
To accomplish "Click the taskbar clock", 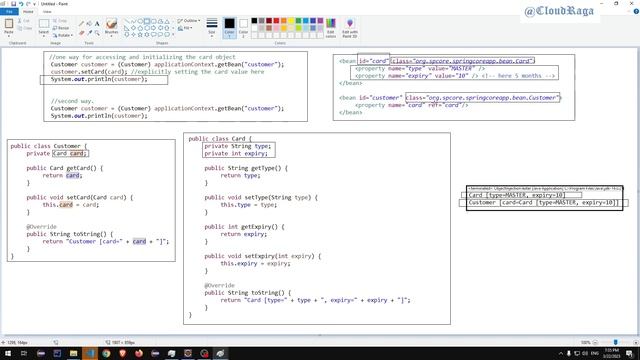I will (x=612, y=353).
